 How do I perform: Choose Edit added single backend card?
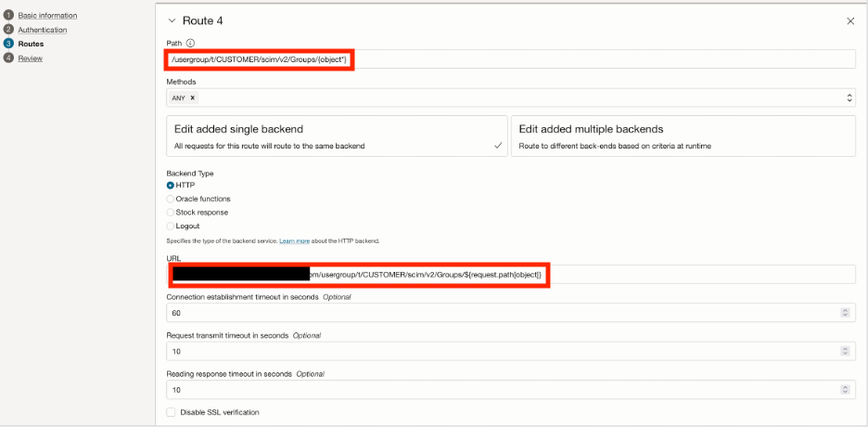(x=337, y=136)
